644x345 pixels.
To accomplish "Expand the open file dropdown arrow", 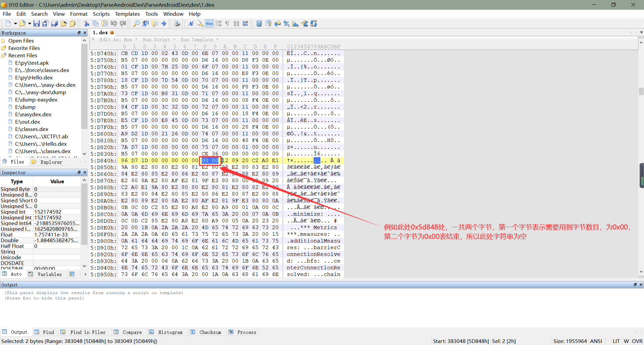I will tap(30, 23).
